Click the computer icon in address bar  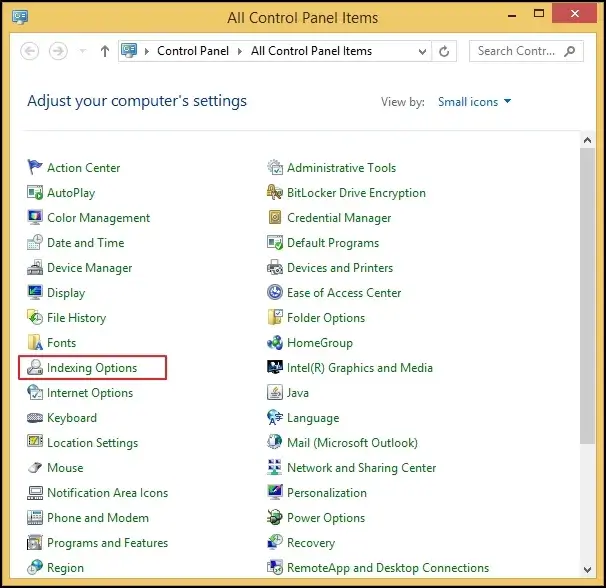pos(129,51)
